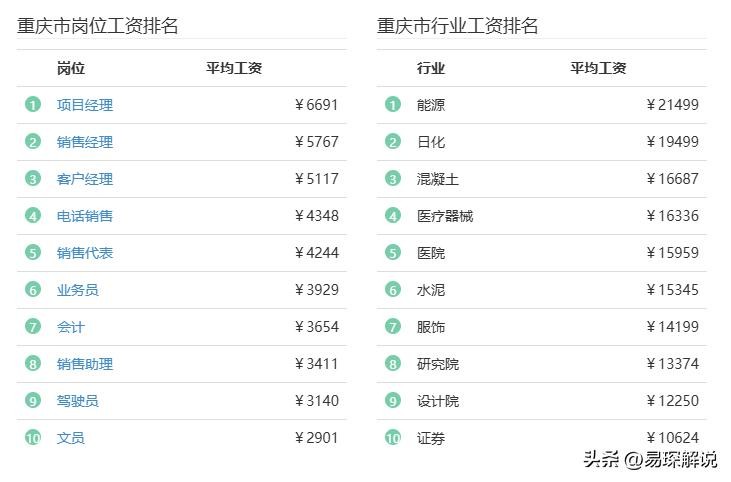Click the rank 7 badge beside 服饰
This screenshot has width=731, height=482.
pos(393,327)
